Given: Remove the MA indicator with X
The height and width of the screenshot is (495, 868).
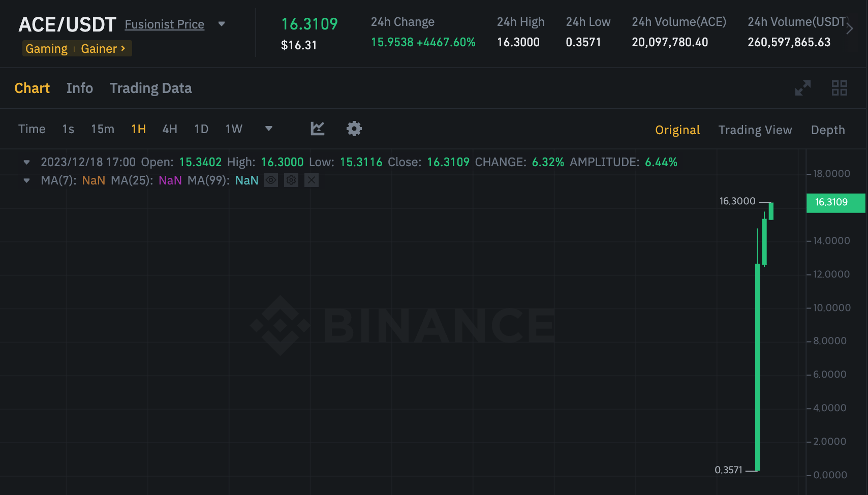Looking at the screenshot, I should click(x=312, y=180).
